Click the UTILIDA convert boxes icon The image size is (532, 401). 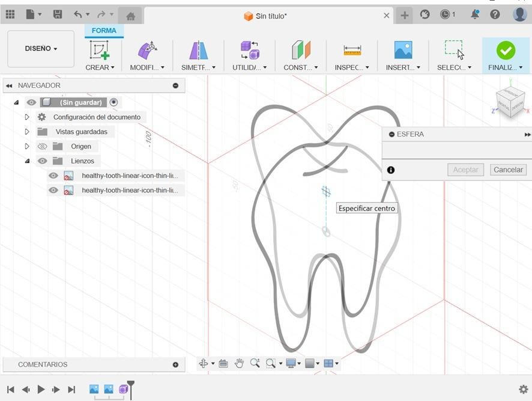[250, 51]
